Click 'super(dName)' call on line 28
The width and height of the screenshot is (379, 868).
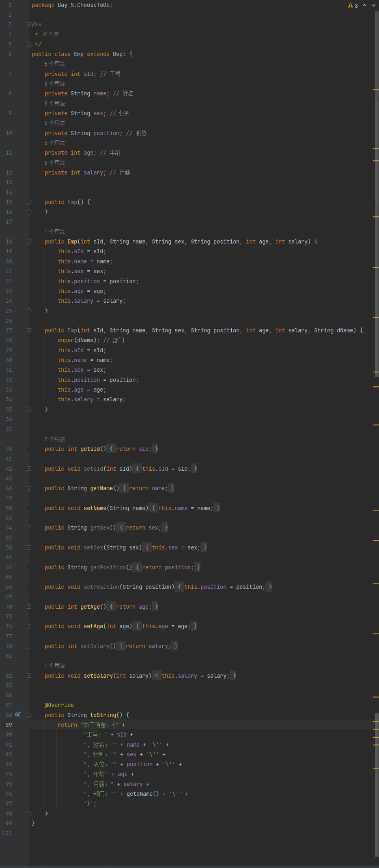[77, 340]
